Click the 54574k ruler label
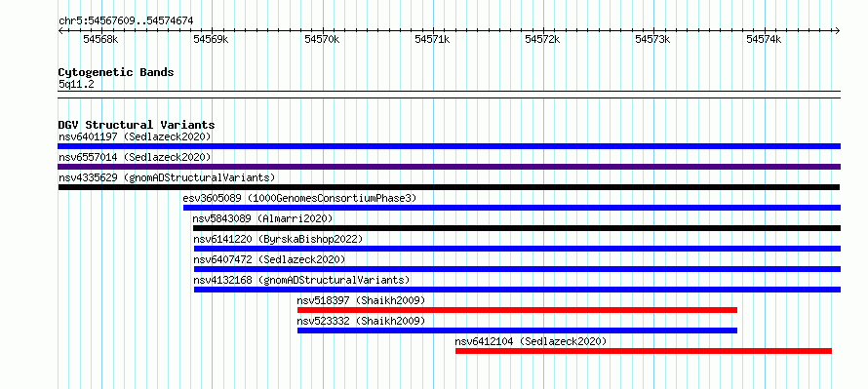The height and width of the screenshot is (389, 868). [x=764, y=39]
